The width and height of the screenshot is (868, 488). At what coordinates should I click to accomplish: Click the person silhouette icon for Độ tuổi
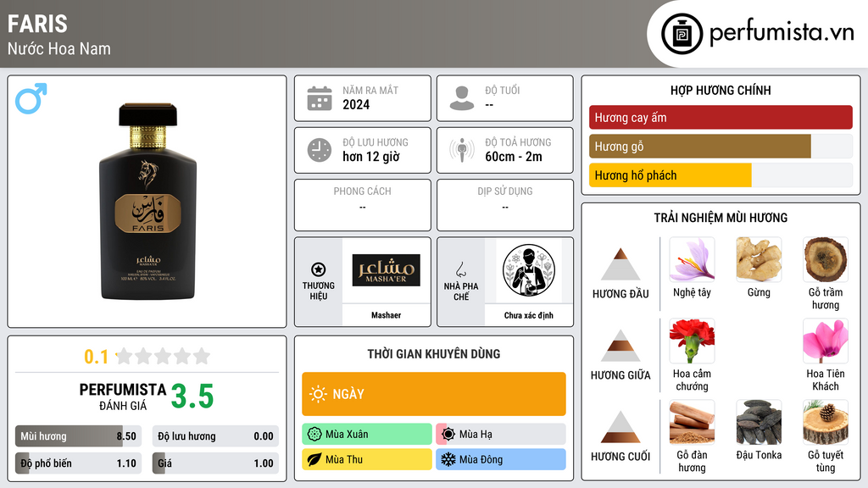pos(462,98)
